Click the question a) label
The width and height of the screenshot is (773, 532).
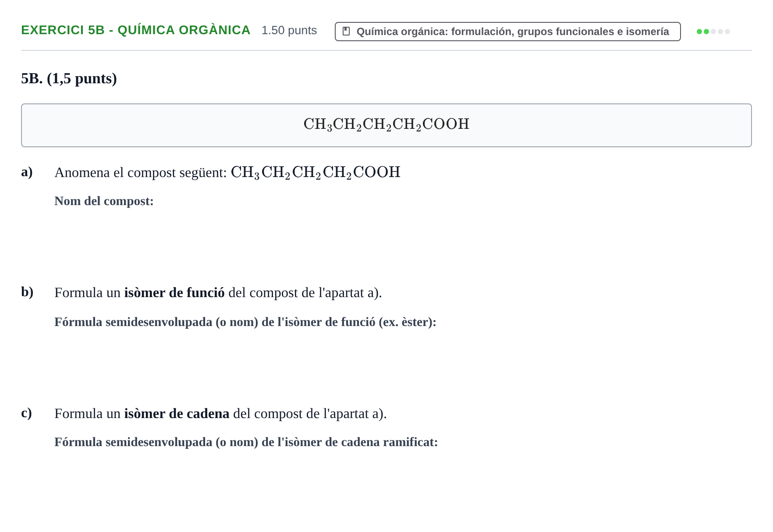point(27,172)
